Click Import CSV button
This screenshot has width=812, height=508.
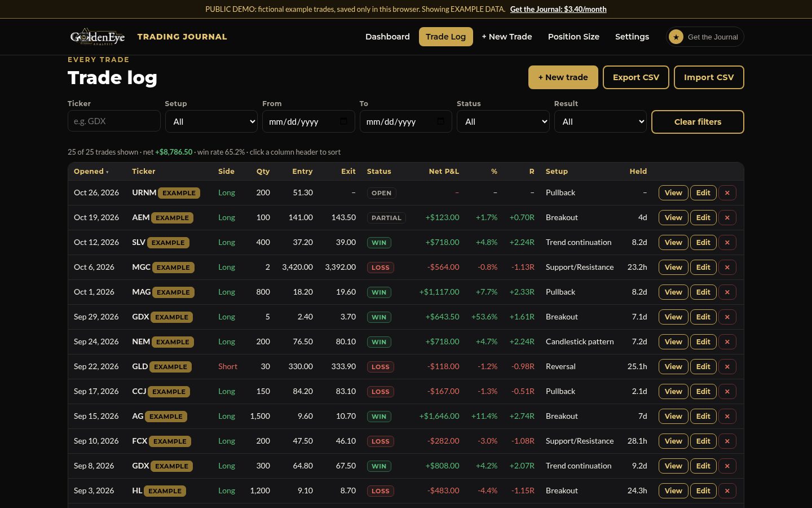[709, 77]
